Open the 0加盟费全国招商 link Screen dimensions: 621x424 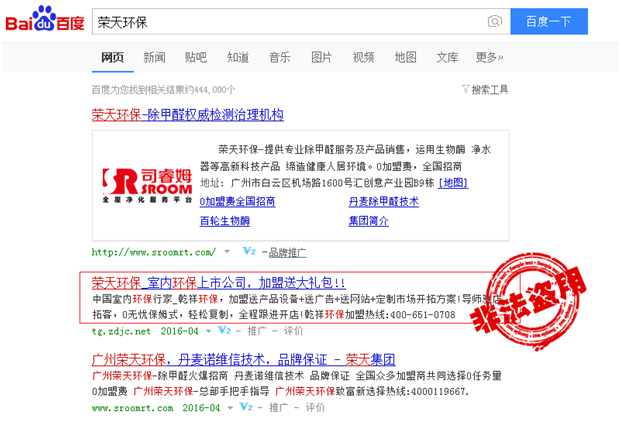(x=237, y=202)
